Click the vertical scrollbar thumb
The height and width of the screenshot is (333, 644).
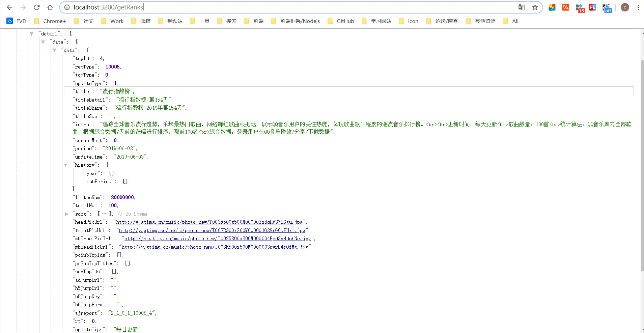pyautogui.click(x=642, y=165)
